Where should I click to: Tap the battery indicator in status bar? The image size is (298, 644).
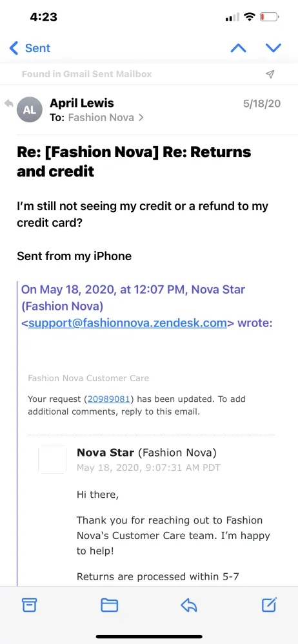(269, 17)
